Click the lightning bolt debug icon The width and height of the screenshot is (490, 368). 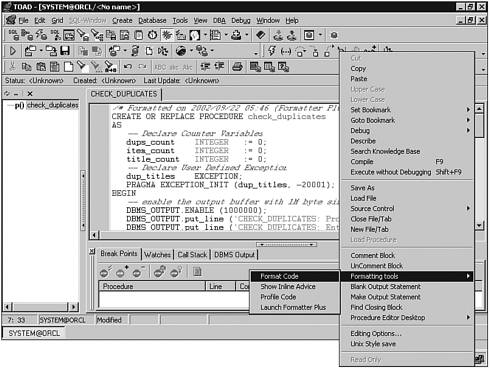click(x=272, y=51)
